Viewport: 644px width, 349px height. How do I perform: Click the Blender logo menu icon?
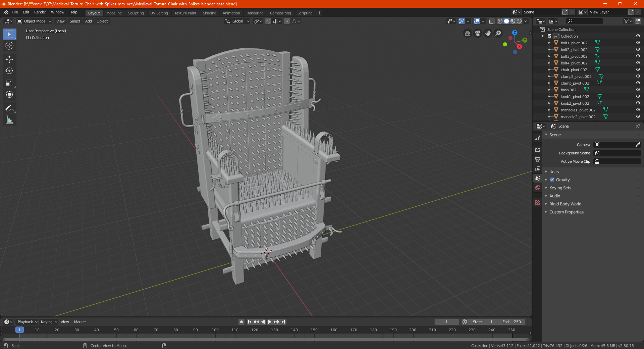[x=6, y=12]
